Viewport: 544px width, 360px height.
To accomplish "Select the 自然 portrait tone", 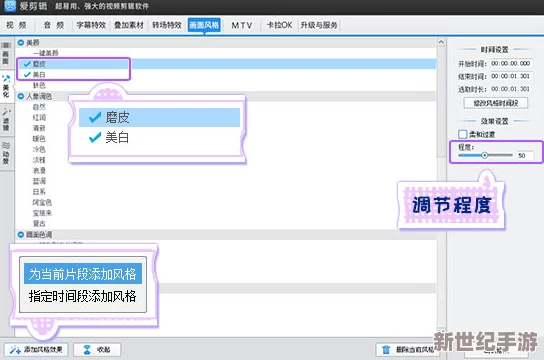I will [39, 107].
